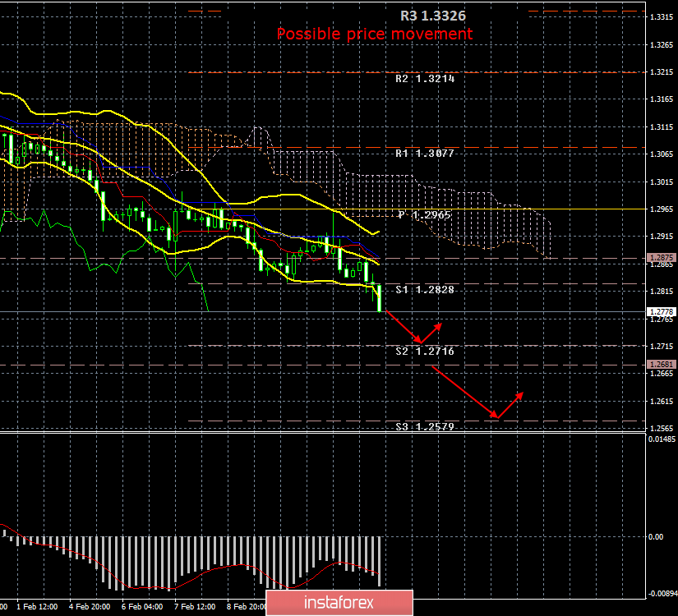Click the S1 1.2828 support label
This screenshot has height=616, width=678.
tap(425, 290)
